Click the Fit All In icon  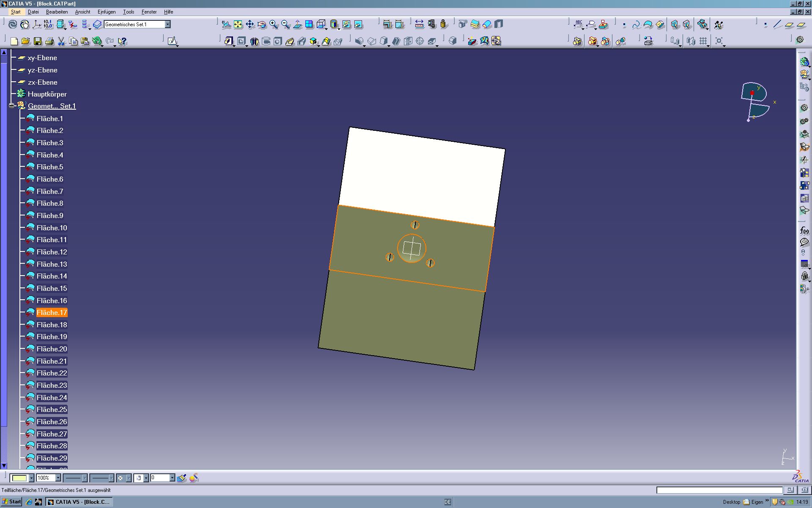[238, 25]
